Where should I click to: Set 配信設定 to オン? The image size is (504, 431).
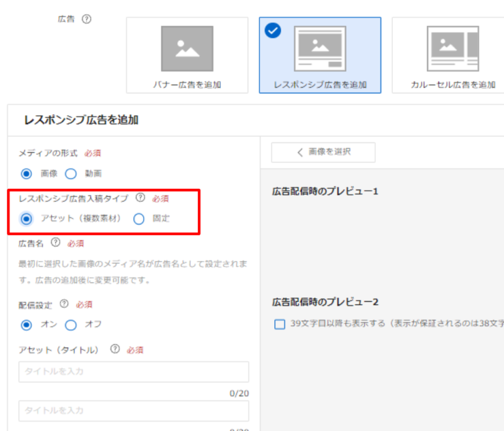pos(26,324)
